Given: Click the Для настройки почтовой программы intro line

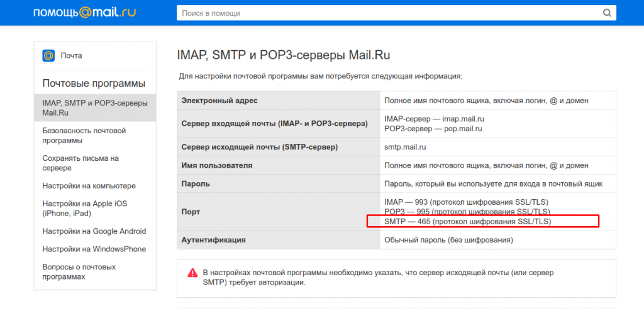Looking at the screenshot, I should pos(321,77).
